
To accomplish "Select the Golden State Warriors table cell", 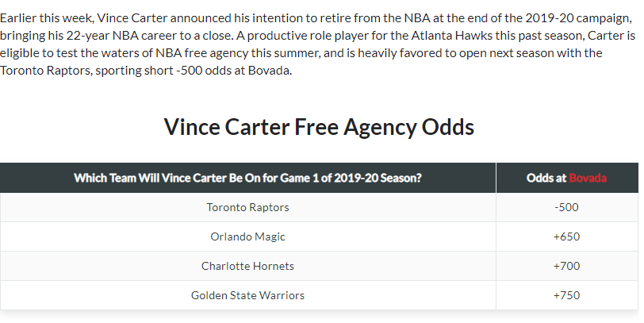I will [x=247, y=295].
